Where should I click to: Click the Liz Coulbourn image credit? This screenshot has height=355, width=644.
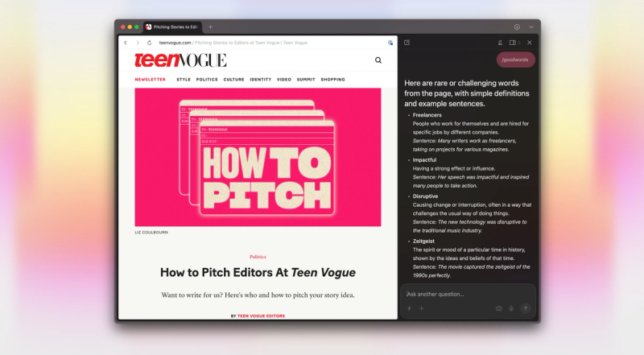pyautogui.click(x=151, y=233)
